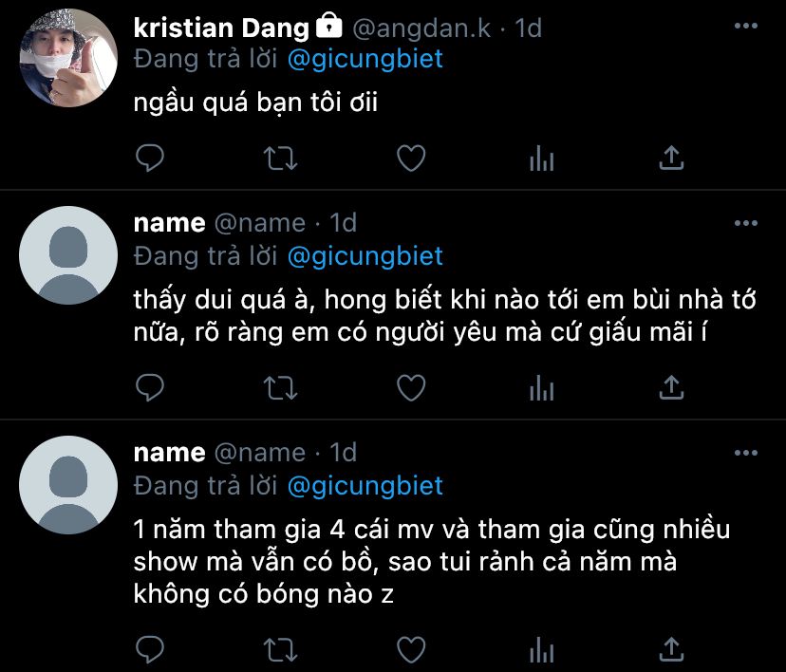The height and width of the screenshot is (672, 786).
Task: Open more options on the "1 năm tham gia" tweet
Action: [x=746, y=452]
